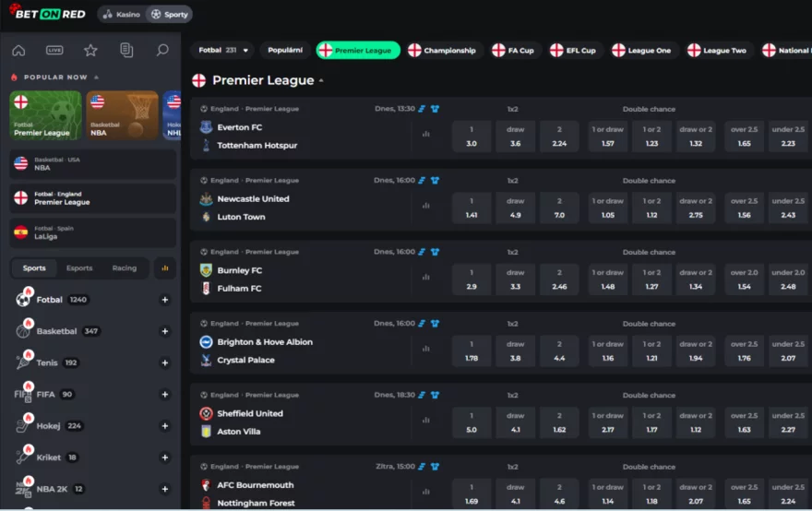Open the NBA basketball thumbnail card

point(122,115)
